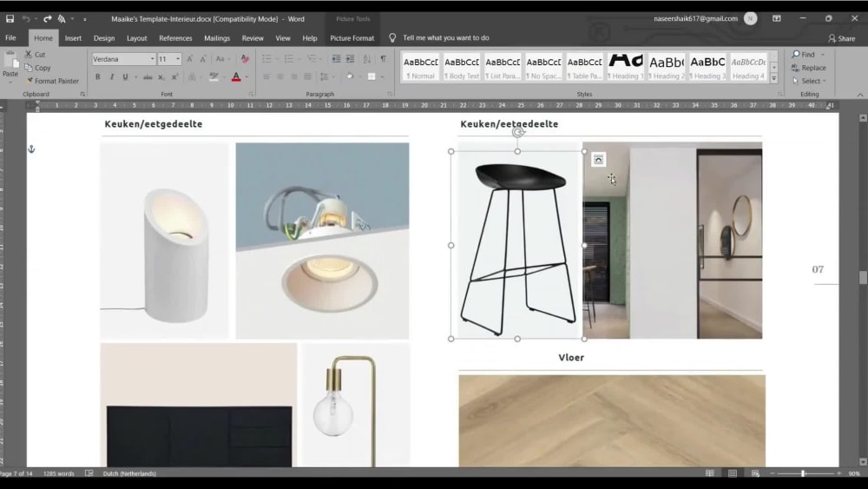Center the text alignment
The height and width of the screenshot is (489, 868).
pos(280,77)
